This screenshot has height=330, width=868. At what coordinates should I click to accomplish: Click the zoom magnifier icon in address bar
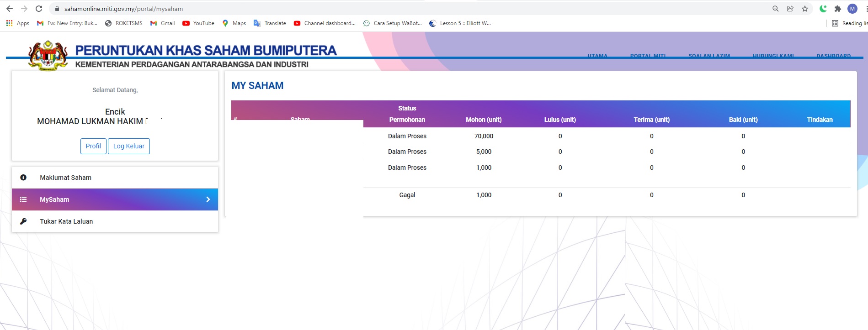[x=776, y=9]
